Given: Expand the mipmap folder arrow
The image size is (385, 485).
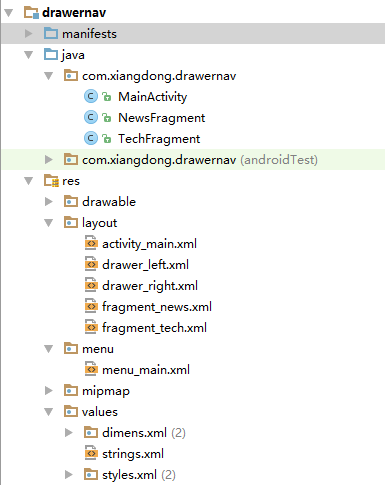Looking at the screenshot, I should click(49, 390).
